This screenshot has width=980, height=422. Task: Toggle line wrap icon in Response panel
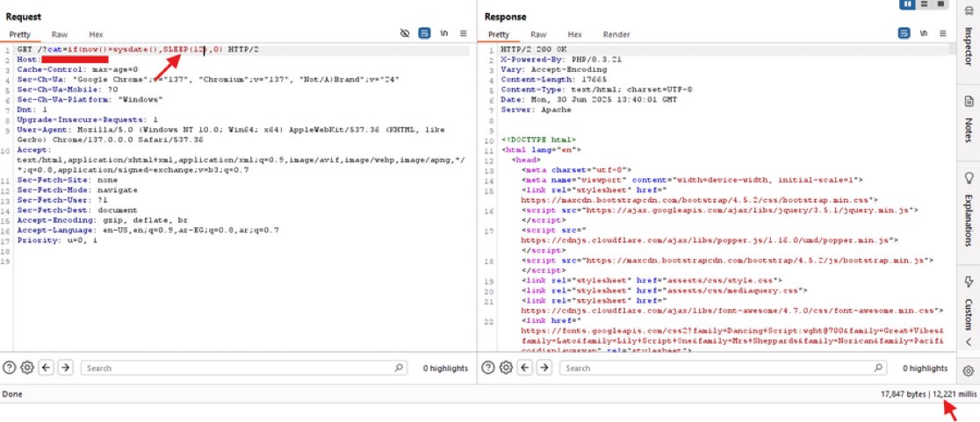click(904, 33)
